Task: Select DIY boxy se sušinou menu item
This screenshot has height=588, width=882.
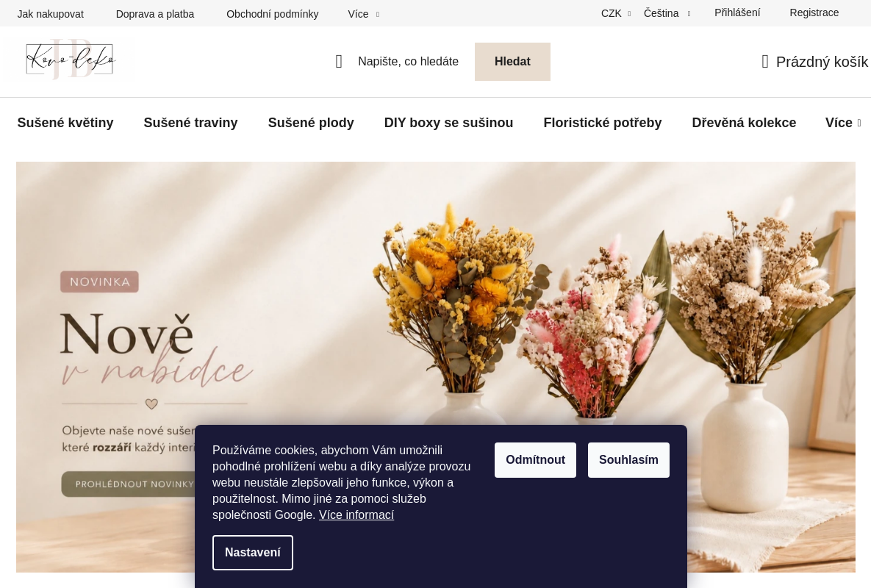Action: click(448, 123)
